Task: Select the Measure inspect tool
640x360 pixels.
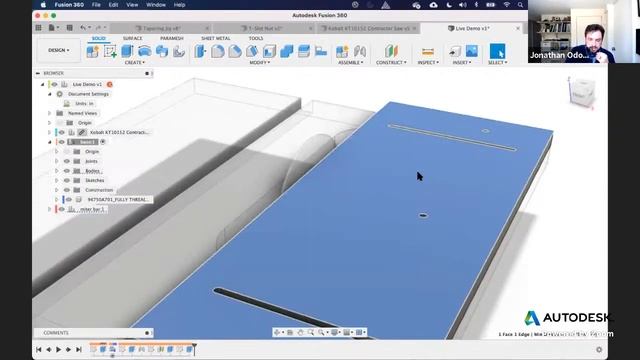Action: (427, 51)
